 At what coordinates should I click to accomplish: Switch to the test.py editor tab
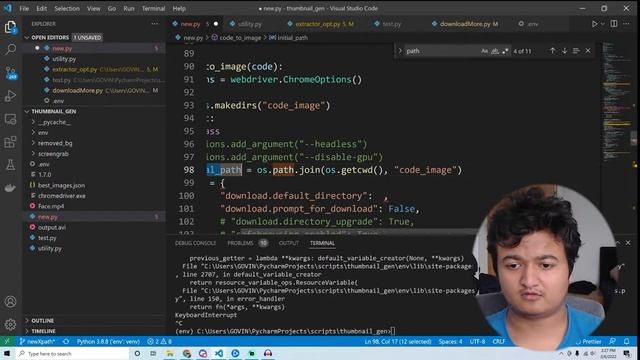tap(391, 24)
